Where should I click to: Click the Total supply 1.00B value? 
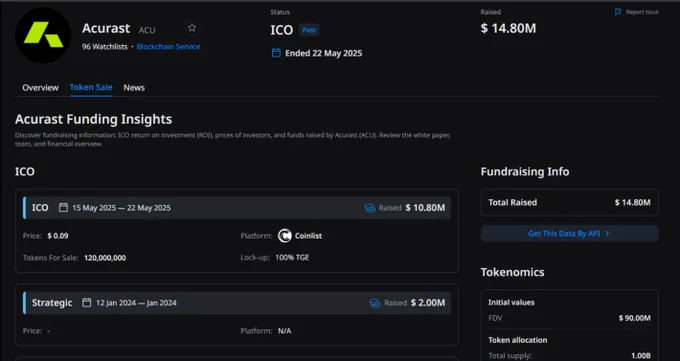(x=640, y=355)
